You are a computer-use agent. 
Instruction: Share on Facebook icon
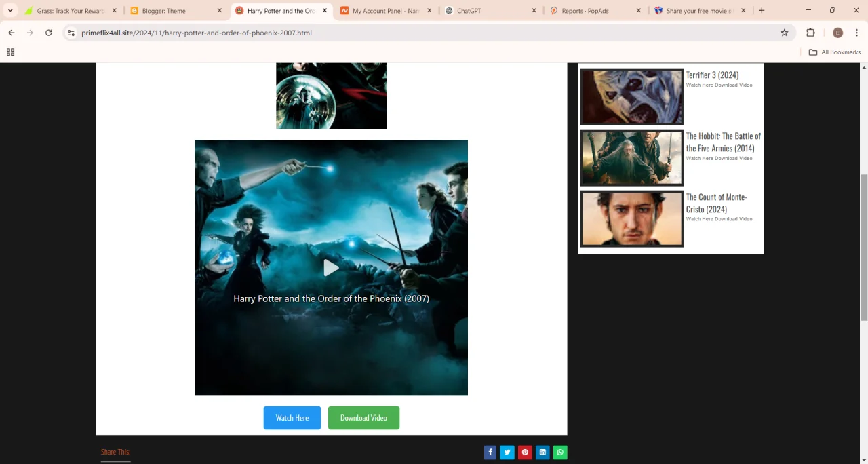(490, 452)
